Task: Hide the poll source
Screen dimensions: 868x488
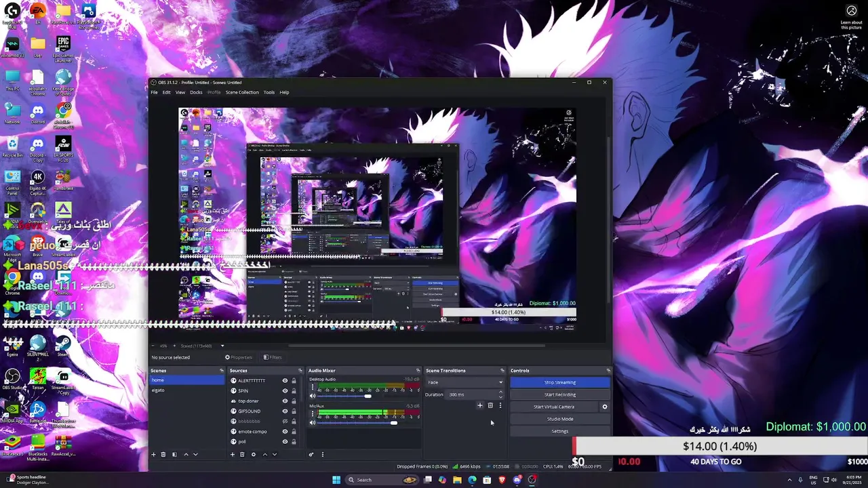Action: [285, 442]
